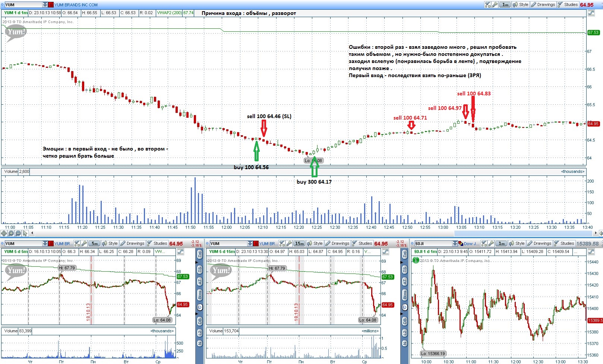
Task: Expand symbol dropdown arrow in main chart
Action: point(45,4)
